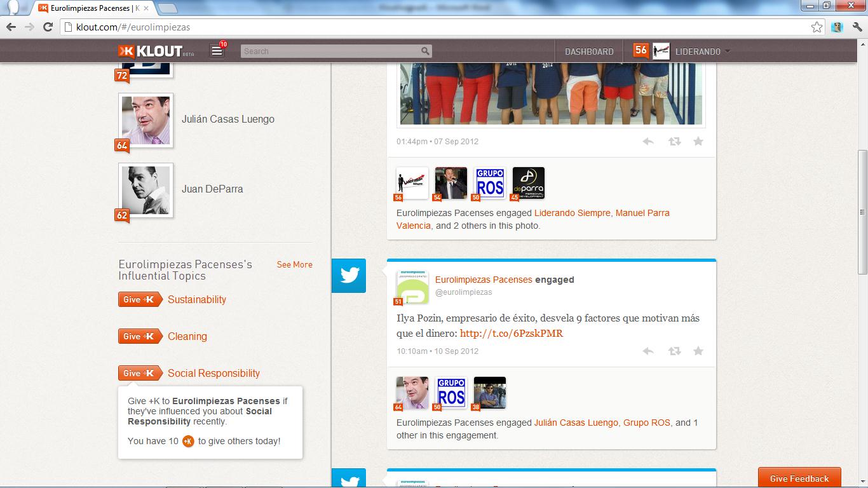Open Julián Casas Luengo's profile photo
This screenshot has height=488, width=868.
(x=146, y=119)
